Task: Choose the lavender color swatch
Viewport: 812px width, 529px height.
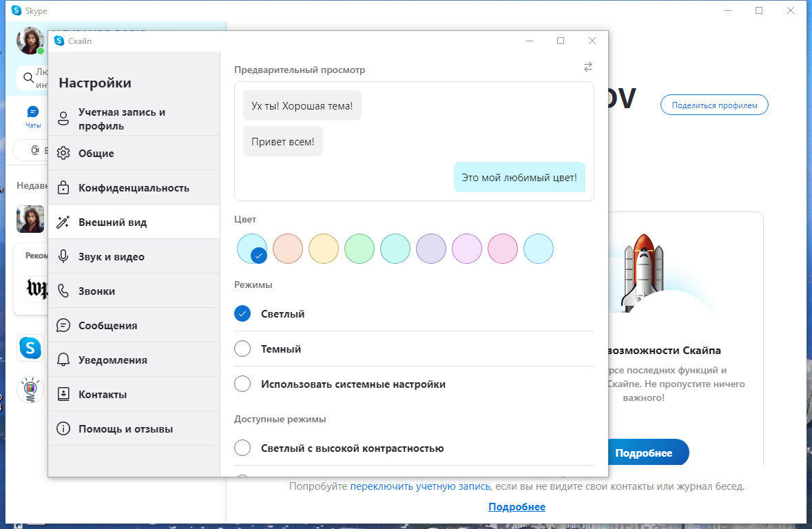Action: point(431,249)
